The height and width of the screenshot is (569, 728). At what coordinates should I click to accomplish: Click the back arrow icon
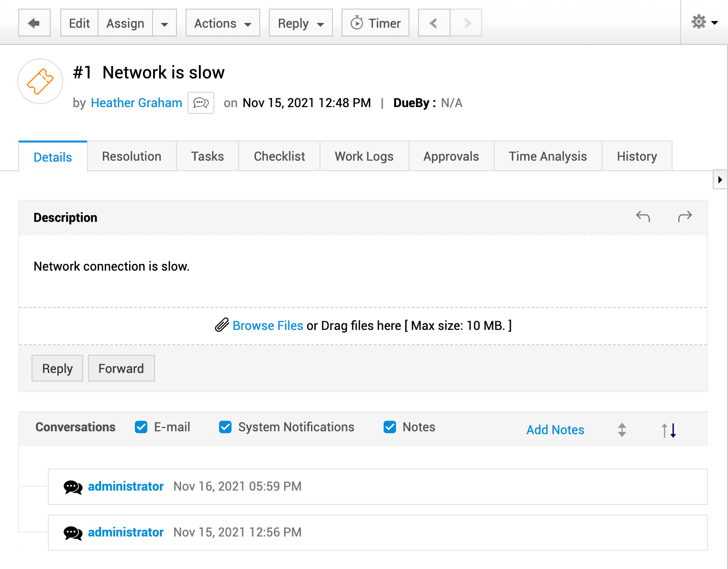tap(34, 23)
